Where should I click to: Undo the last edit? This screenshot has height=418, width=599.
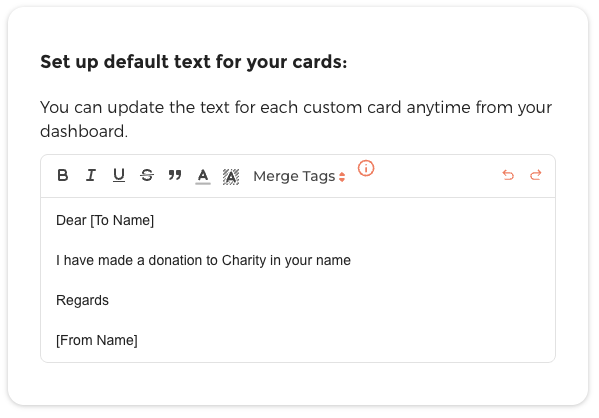[x=508, y=175]
